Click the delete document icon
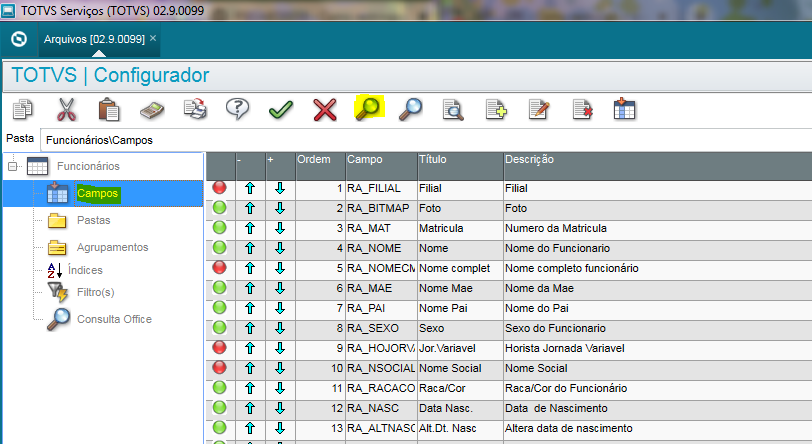812x444 pixels. click(x=582, y=109)
